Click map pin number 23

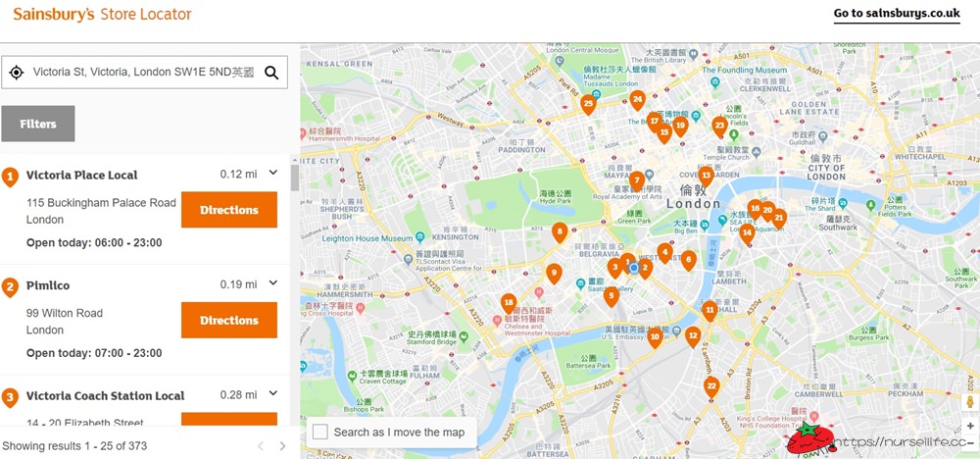(719, 127)
